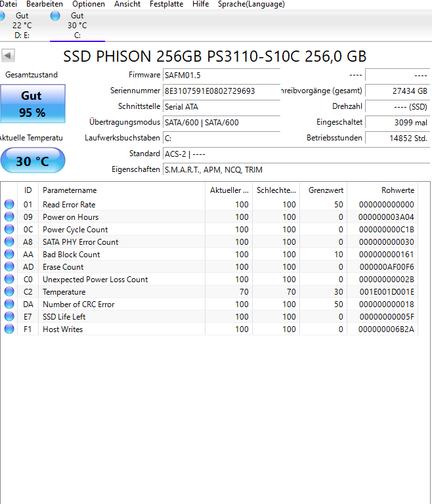This screenshot has height=504, width=432.
Task: Open the Festplatte menu
Action: click(166, 4)
